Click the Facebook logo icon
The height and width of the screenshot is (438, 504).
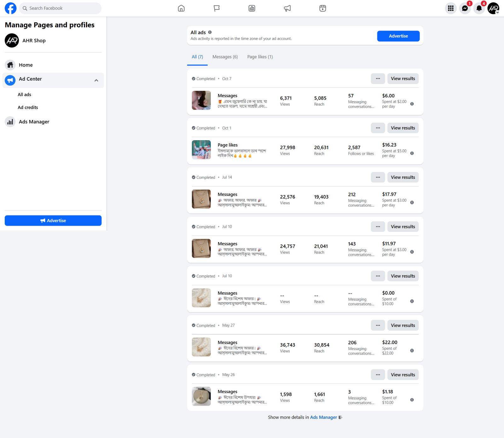(x=10, y=8)
